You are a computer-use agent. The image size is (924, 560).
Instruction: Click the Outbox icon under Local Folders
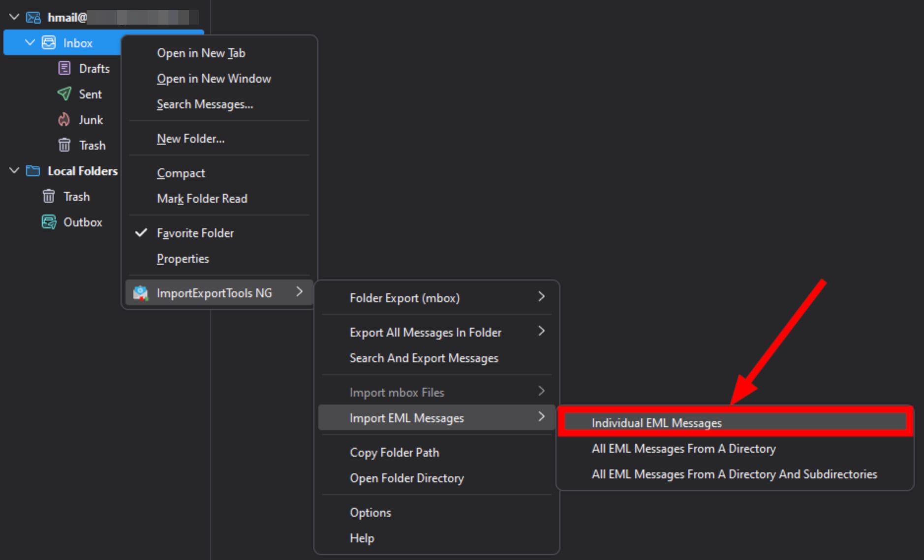click(48, 222)
